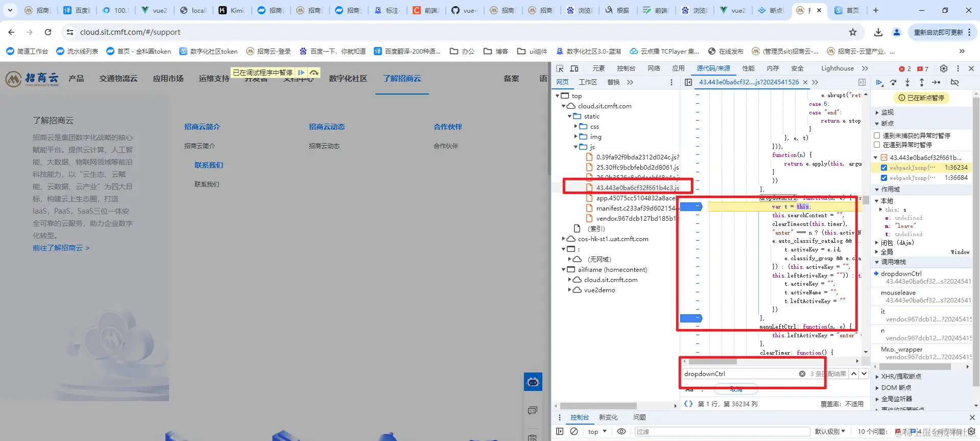The image size is (980, 441).
Task: Create live expression eye icon
Action: point(622,431)
